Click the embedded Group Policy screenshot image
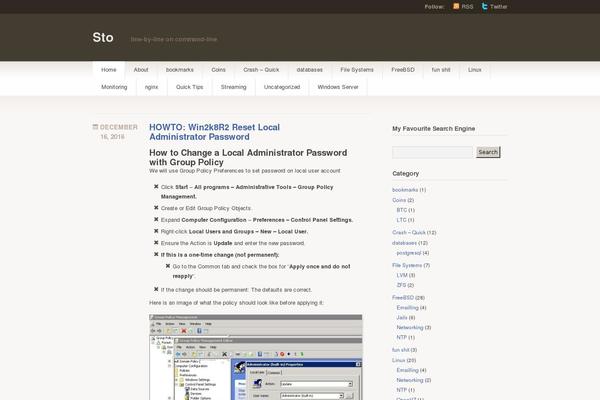600x400 pixels. (256, 357)
